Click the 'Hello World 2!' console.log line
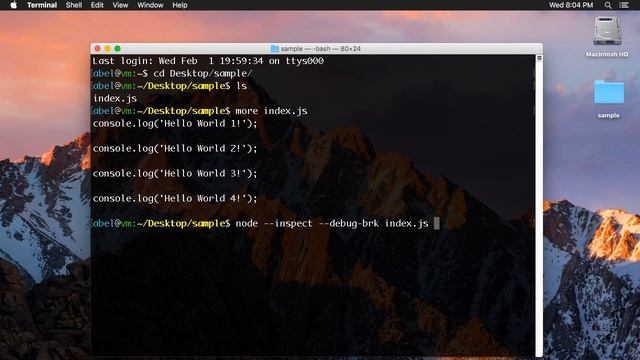Viewport: 640px width, 360px height. [175, 148]
